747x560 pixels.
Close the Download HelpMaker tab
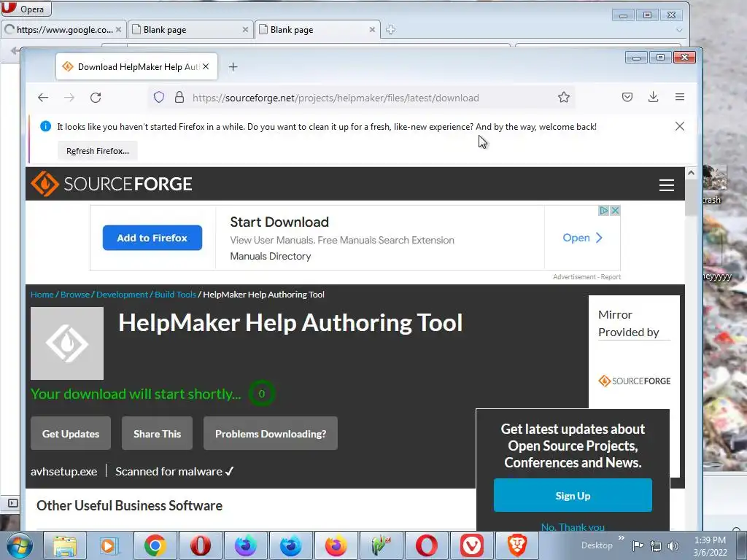(206, 66)
